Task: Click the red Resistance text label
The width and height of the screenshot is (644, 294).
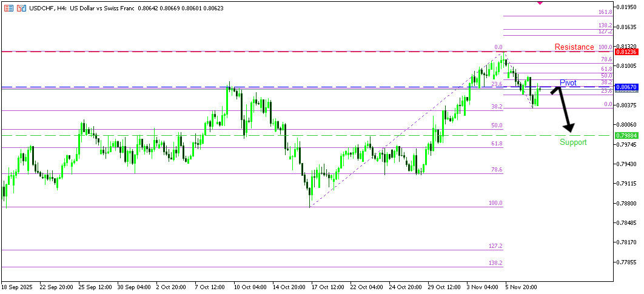Action: point(574,47)
